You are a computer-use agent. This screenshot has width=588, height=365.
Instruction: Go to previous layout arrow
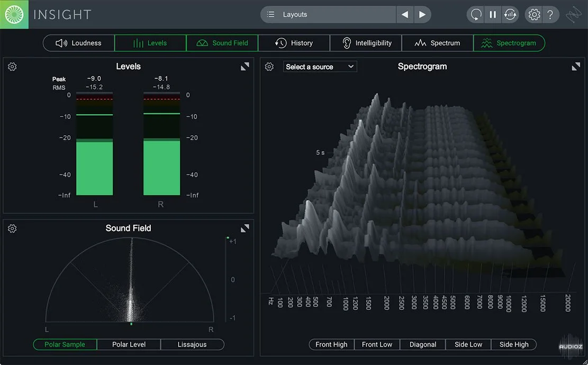click(405, 14)
